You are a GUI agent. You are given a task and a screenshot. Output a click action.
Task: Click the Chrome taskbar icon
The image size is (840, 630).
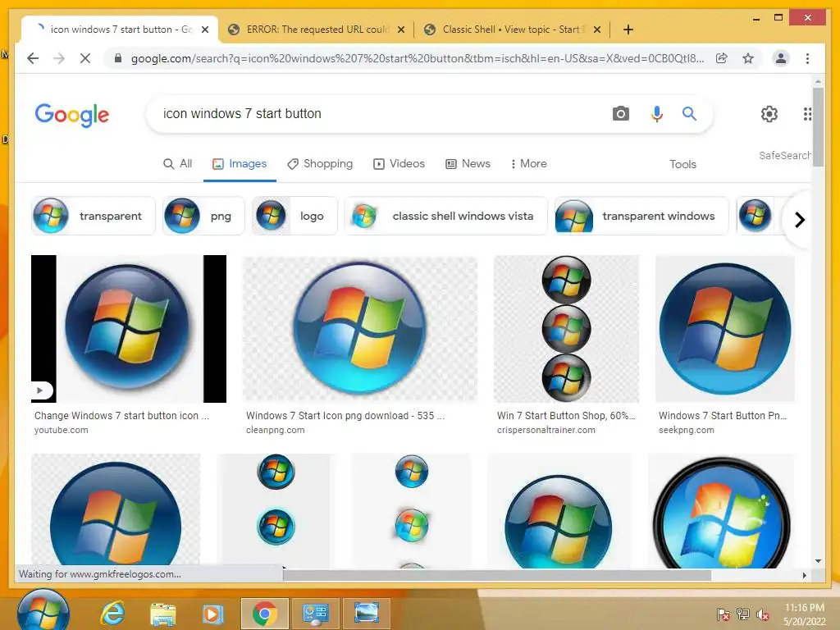pos(265,614)
